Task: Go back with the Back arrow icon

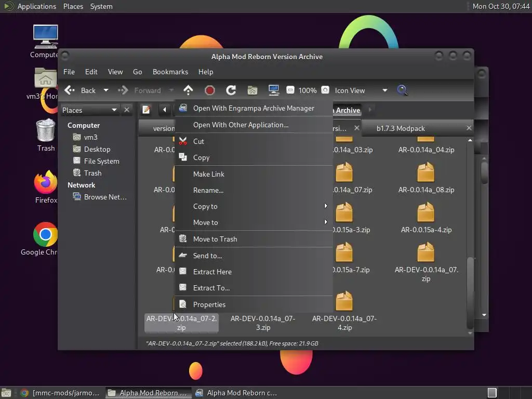Action: [70, 90]
